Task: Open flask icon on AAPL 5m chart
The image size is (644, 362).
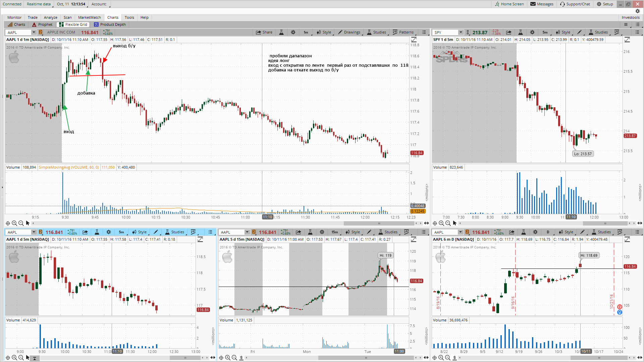Action: (x=97, y=232)
